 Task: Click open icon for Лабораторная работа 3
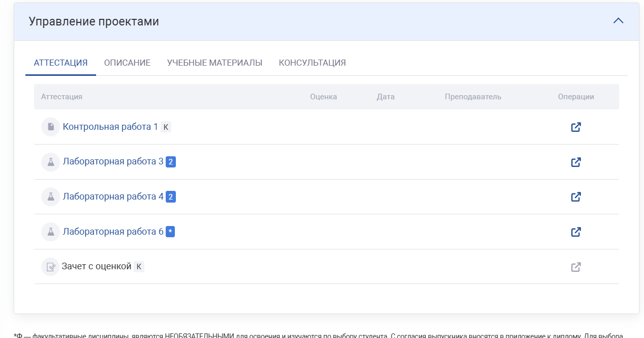[x=575, y=162]
